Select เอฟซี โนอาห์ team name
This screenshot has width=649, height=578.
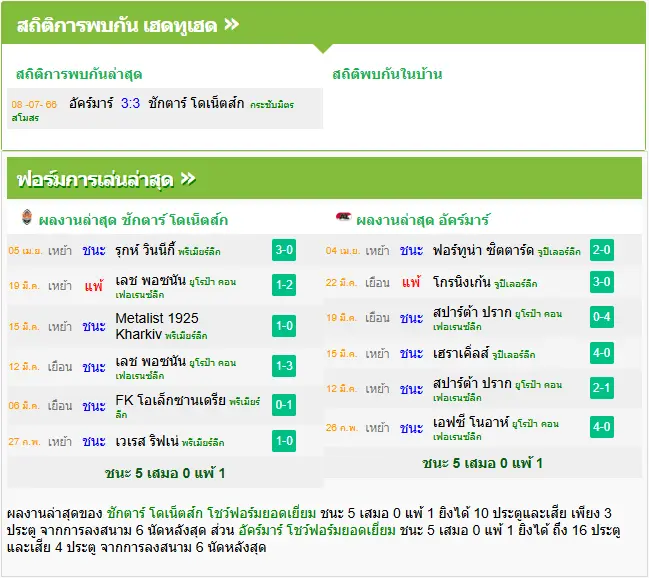point(471,422)
